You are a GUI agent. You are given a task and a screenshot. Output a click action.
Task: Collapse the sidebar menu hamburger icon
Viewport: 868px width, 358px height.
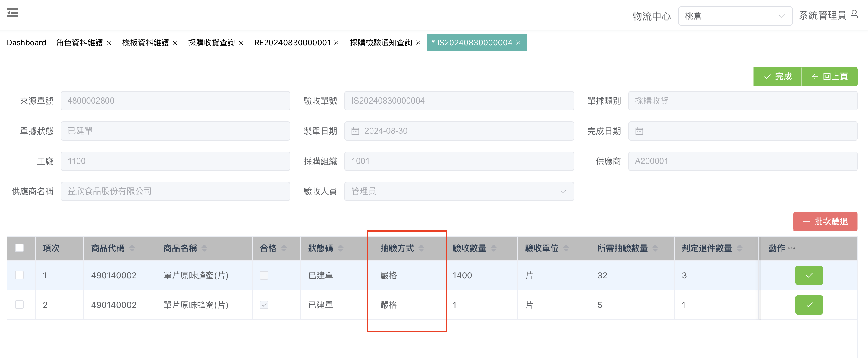12,13
